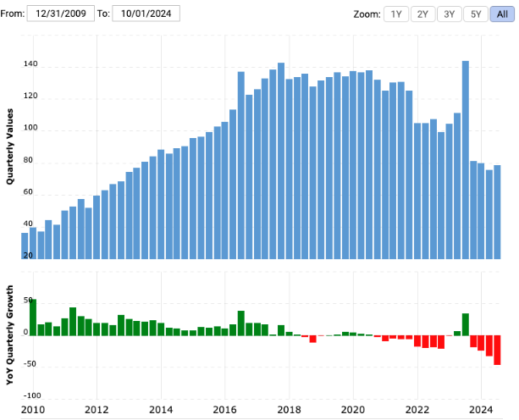
Task: Click the last blue bar in 2024
Action: (498, 212)
